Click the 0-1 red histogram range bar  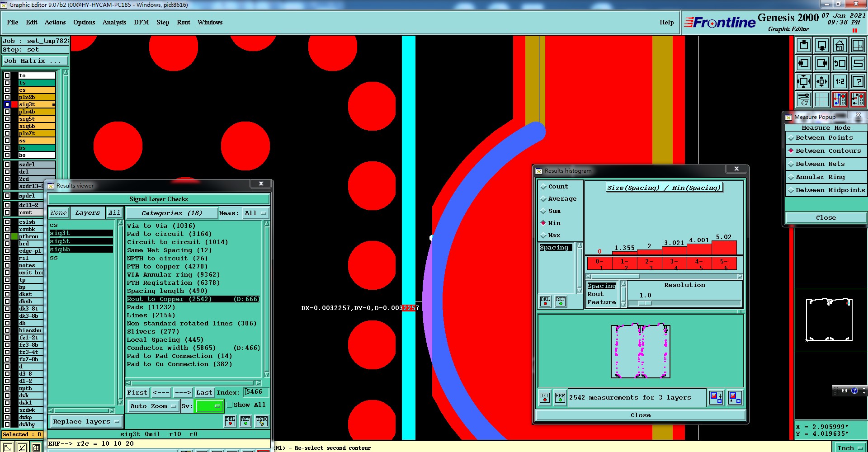[x=599, y=264]
